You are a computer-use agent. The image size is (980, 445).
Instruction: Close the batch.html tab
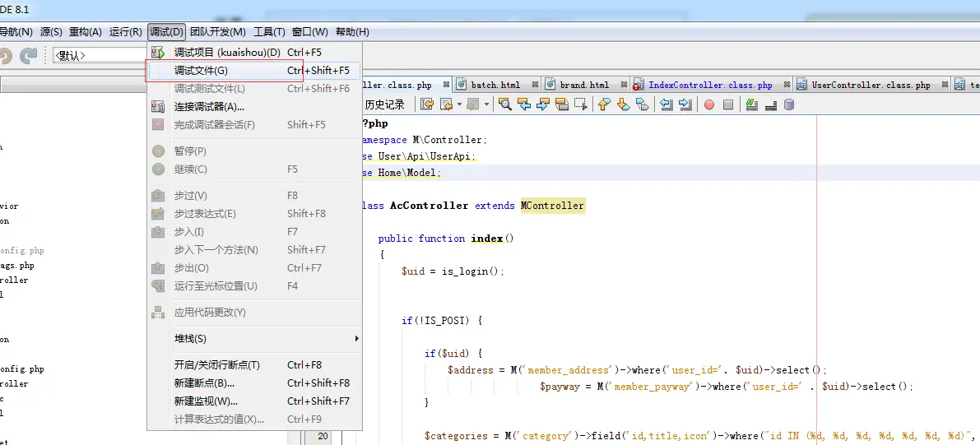click(x=535, y=85)
